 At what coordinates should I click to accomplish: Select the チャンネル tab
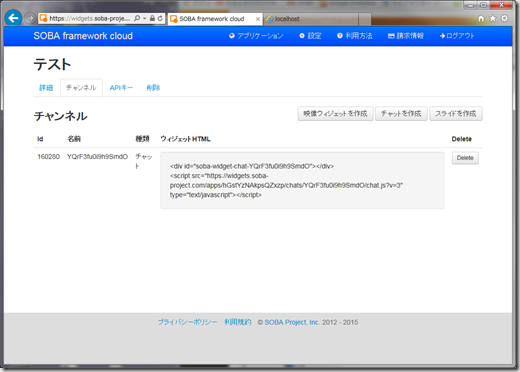(x=81, y=88)
